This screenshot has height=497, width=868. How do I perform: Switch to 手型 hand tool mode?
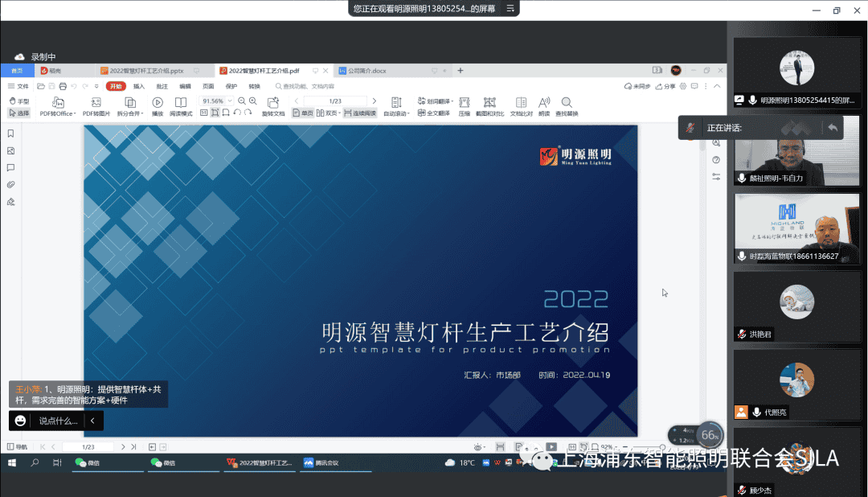[x=19, y=101]
